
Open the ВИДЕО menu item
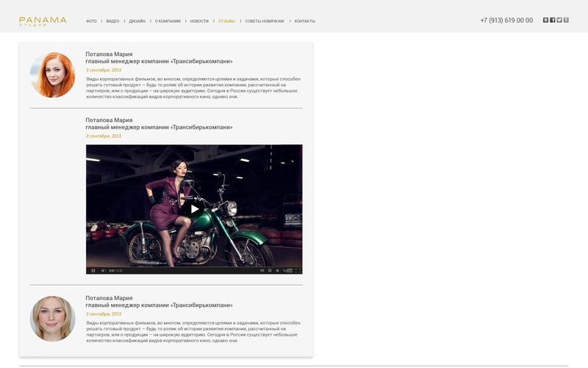coord(112,21)
